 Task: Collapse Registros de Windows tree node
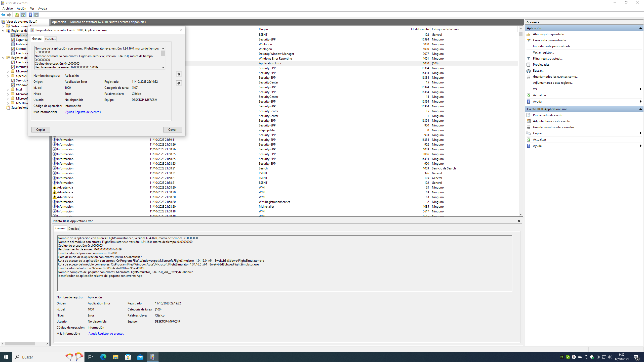[x=3, y=31]
